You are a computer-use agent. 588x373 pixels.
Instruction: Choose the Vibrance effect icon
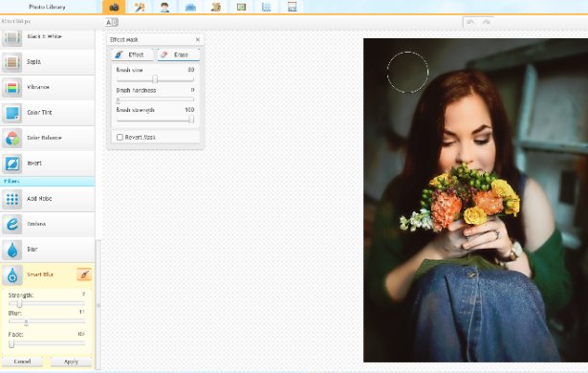click(12, 87)
